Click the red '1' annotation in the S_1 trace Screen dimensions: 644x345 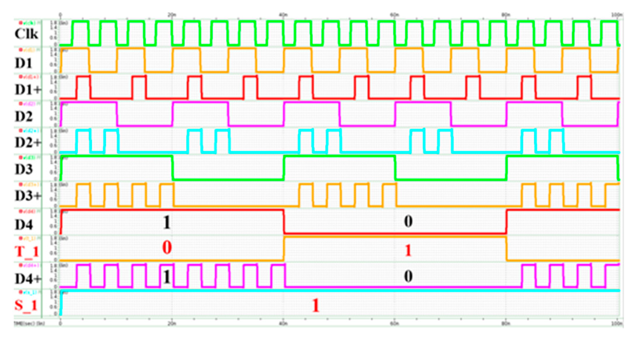click(316, 305)
